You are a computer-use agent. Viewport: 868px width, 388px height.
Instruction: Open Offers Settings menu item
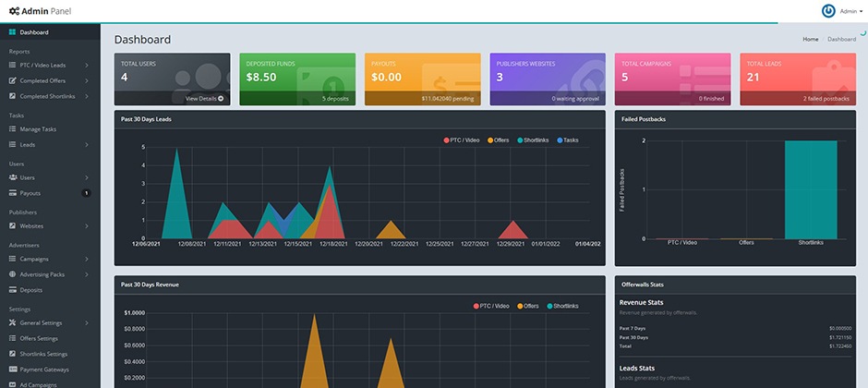pos(50,338)
